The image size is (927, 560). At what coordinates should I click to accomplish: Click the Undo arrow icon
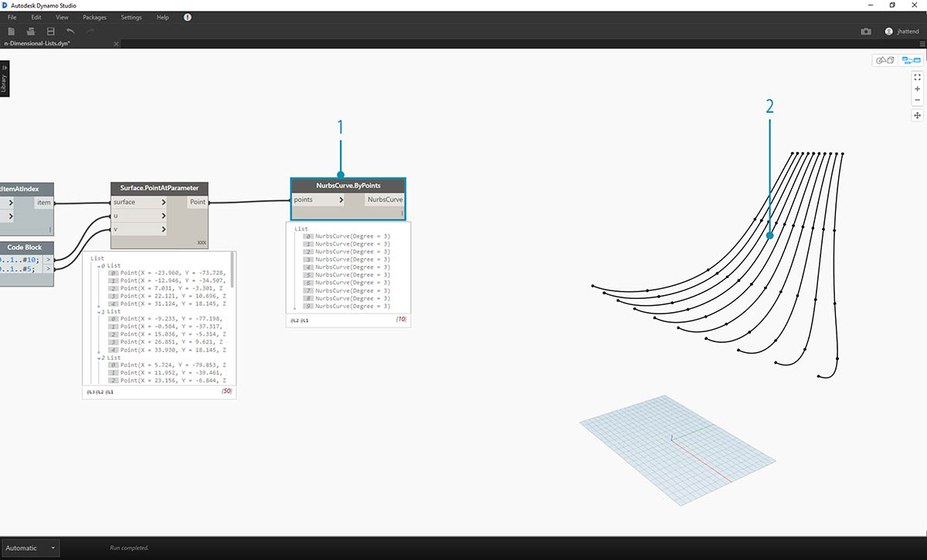[x=70, y=31]
